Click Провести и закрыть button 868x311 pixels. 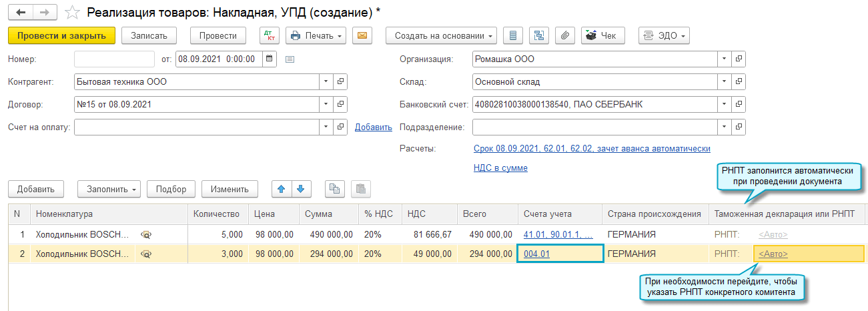click(x=62, y=35)
